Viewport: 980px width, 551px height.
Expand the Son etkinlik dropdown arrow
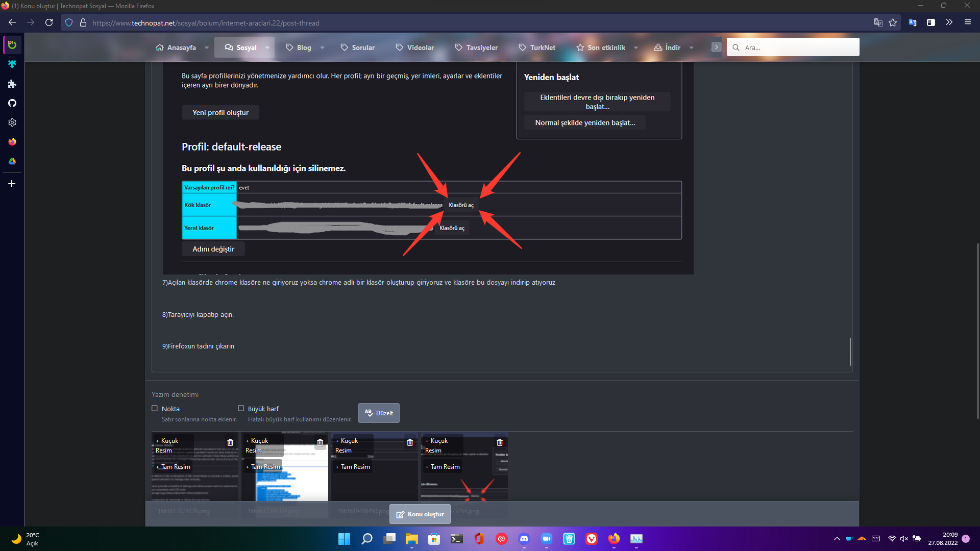tap(636, 47)
